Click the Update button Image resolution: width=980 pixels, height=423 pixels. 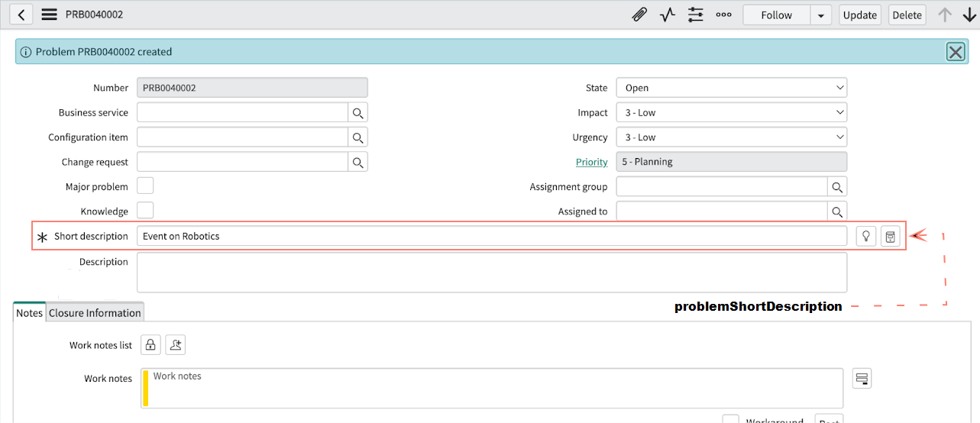[859, 15]
